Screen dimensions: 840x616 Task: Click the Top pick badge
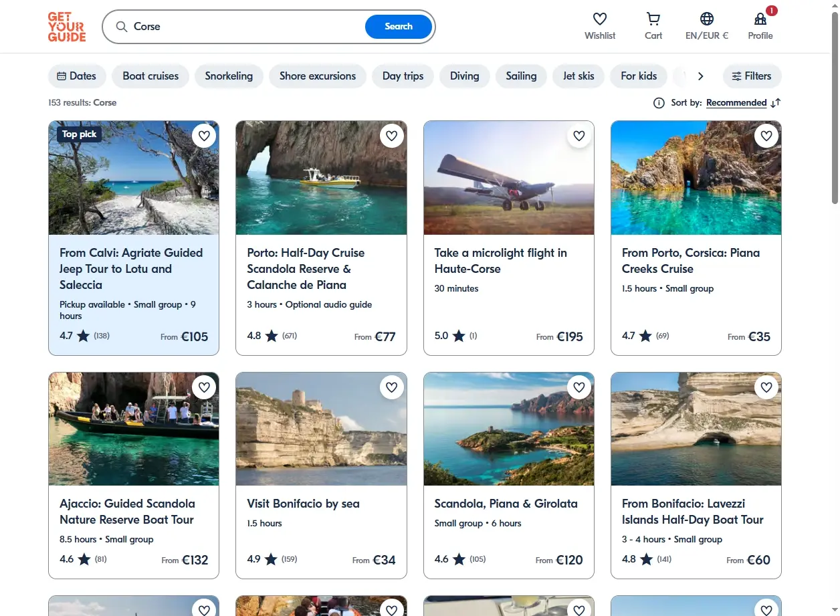[79, 134]
